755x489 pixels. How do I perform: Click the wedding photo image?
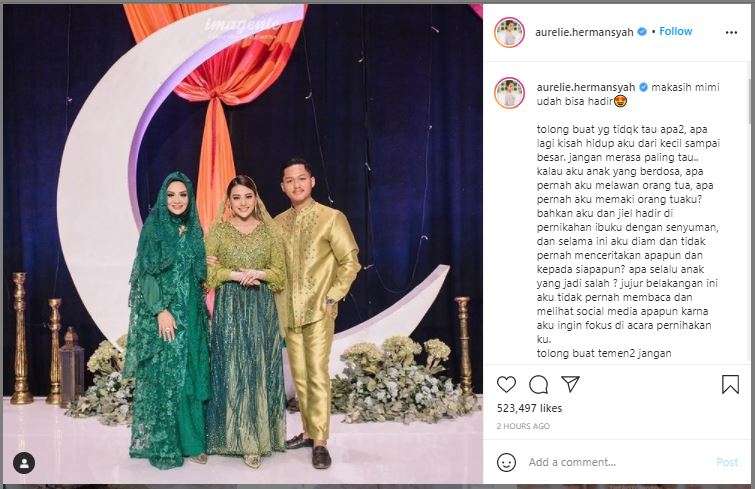(243, 244)
